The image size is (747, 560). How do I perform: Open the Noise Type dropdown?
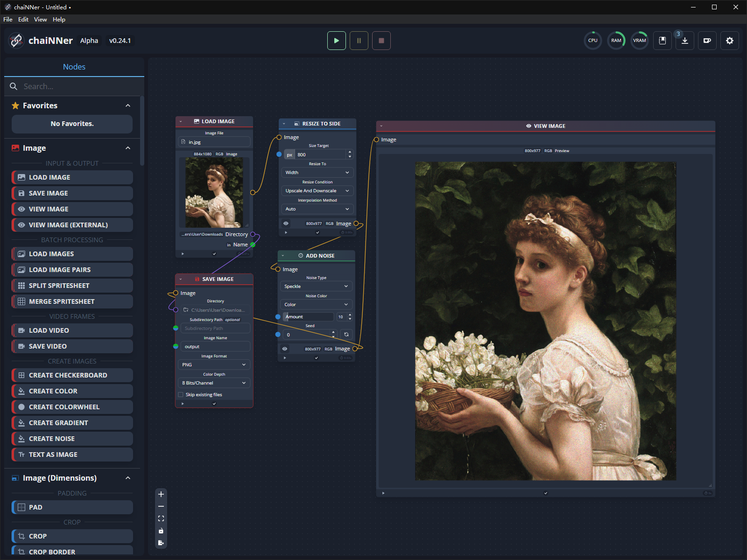coord(316,287)
